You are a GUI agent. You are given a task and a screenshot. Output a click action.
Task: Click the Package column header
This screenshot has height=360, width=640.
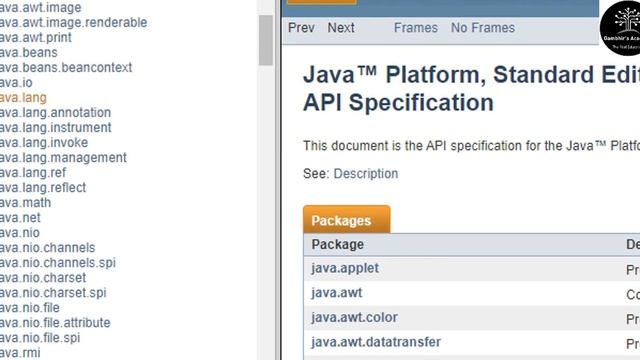click(x=338, y=244)
